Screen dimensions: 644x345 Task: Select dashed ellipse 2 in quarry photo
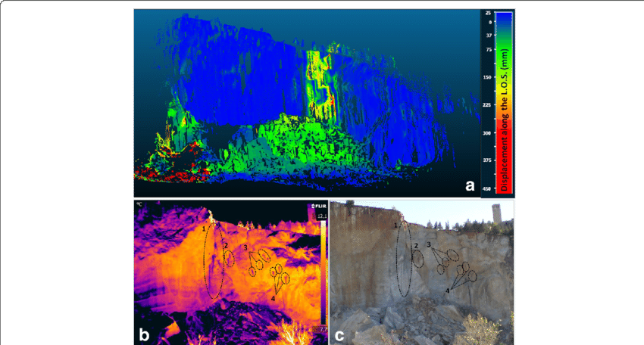click(x=417, y=258)
